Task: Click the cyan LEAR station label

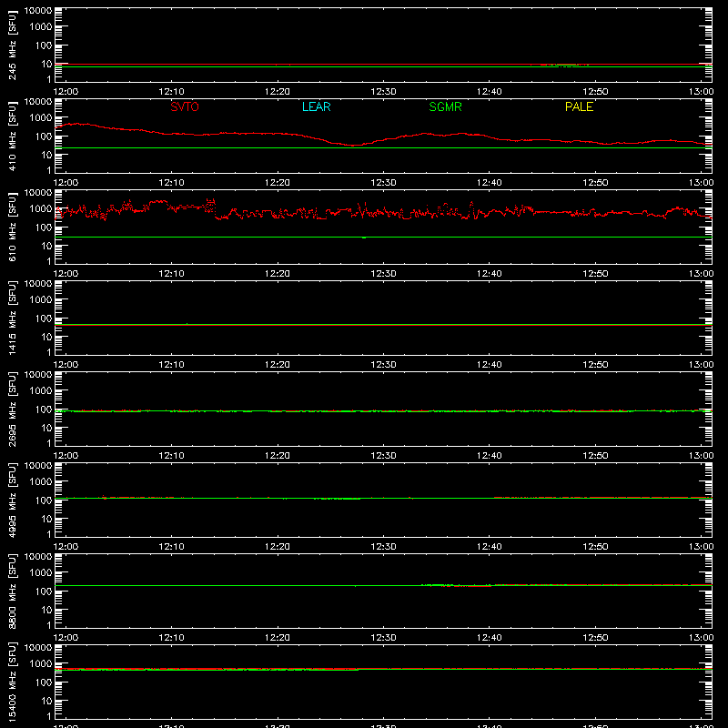Action: click(316, 106)
